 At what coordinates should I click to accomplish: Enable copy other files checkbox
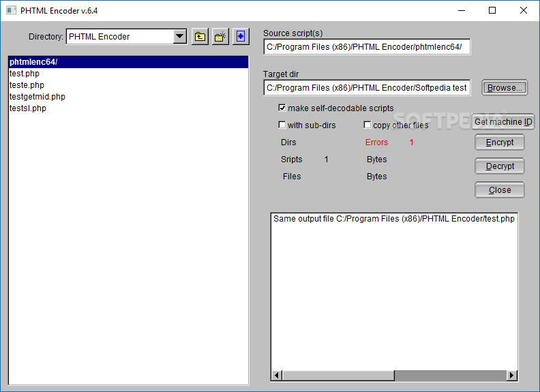click(x=367, y=125)
